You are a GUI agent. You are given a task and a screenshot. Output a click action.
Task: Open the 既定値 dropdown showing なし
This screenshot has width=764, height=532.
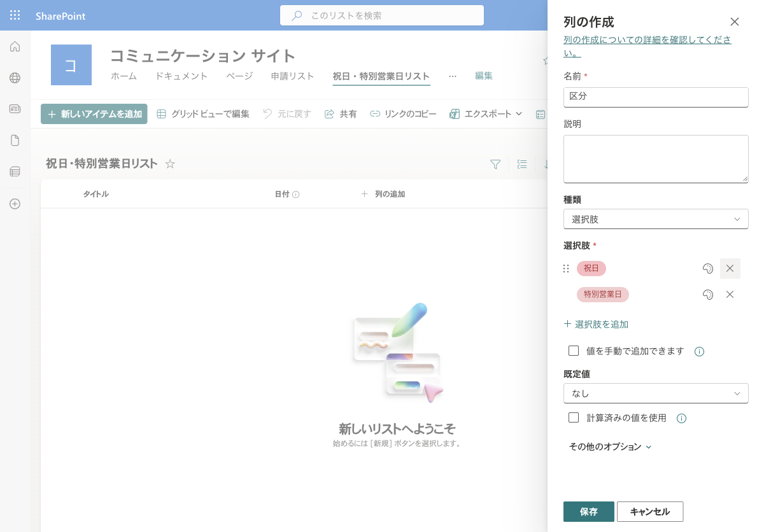click(x=656, y=393)
